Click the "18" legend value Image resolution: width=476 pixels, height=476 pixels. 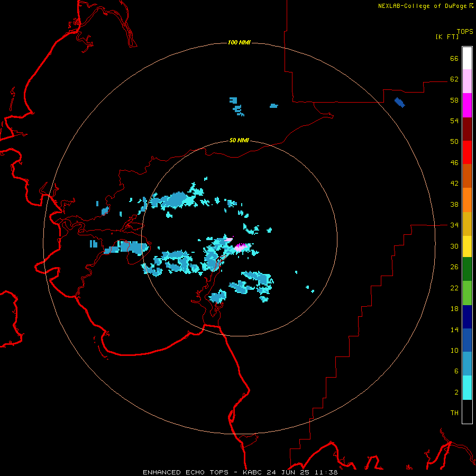point(454,309)
